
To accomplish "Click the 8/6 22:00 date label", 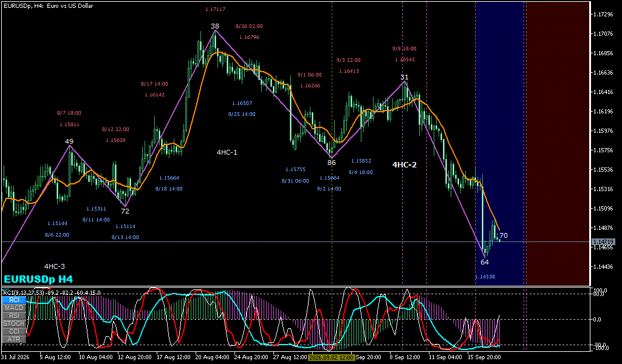I will (56, 235).
